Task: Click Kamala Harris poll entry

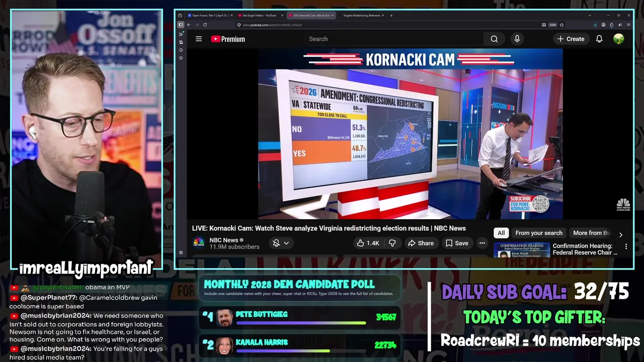Action: (x=300, y=345)
